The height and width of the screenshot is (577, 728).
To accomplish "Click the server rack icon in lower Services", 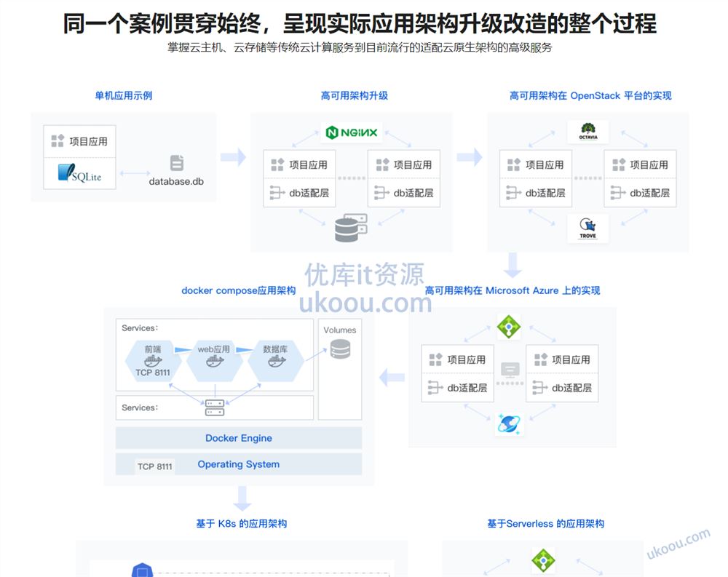I will click(215, 407).
